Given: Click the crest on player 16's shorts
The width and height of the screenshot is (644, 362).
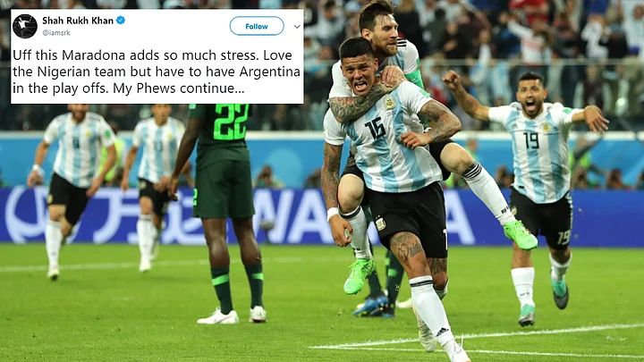Looking at the screenshot, I should click(380, 223).
